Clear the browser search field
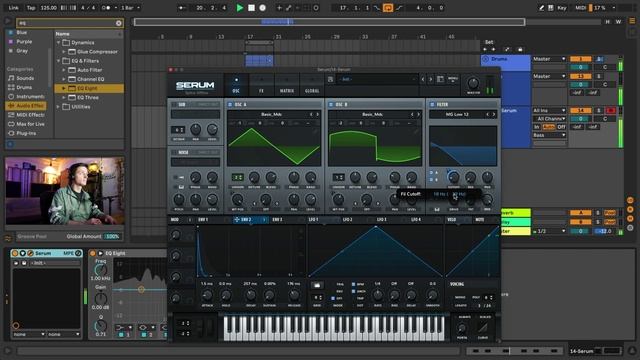This screenshot has width=640, height=360. coord(118,23)
